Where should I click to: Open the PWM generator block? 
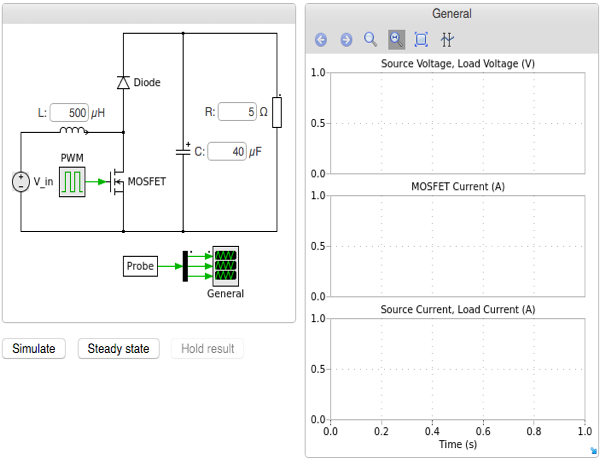coord(72,182)
